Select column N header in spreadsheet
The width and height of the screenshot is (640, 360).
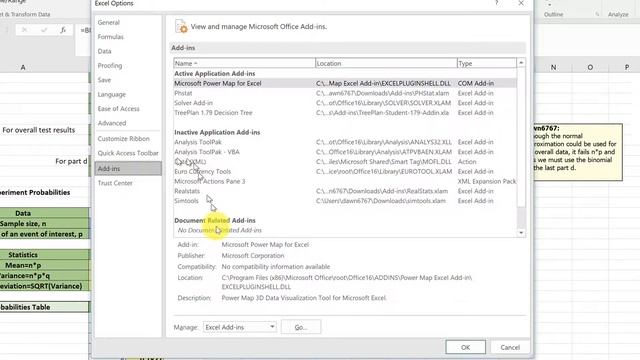553,67
